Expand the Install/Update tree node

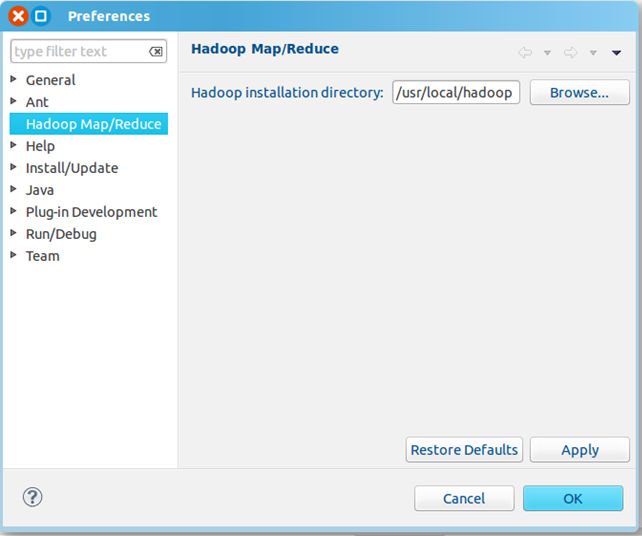13,167
